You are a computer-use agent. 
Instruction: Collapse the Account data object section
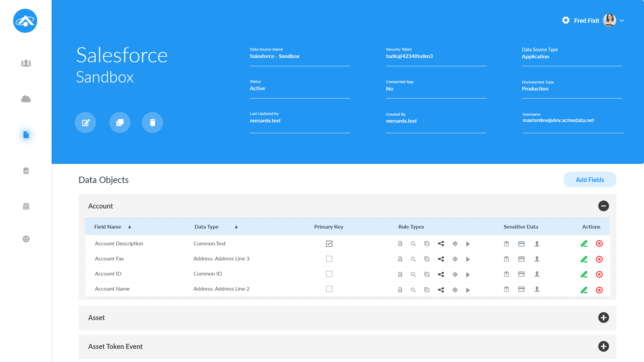pos(603,206)
